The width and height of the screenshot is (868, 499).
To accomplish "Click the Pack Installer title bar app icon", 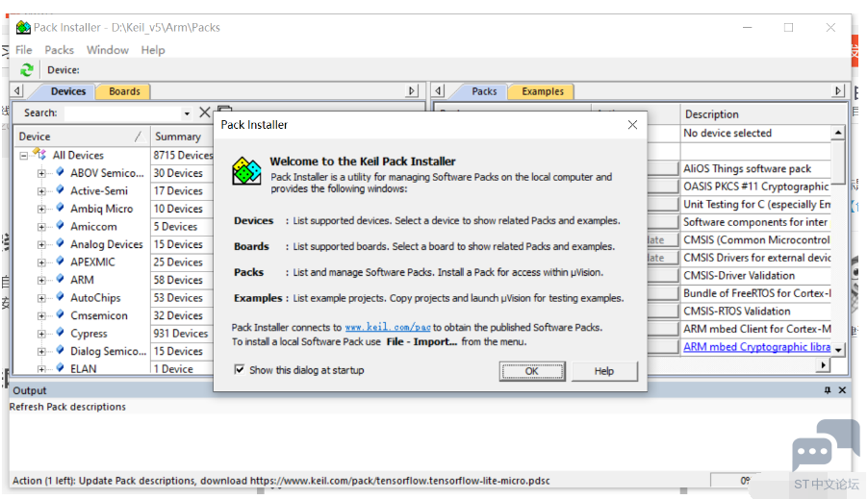I will click(23, 27).
